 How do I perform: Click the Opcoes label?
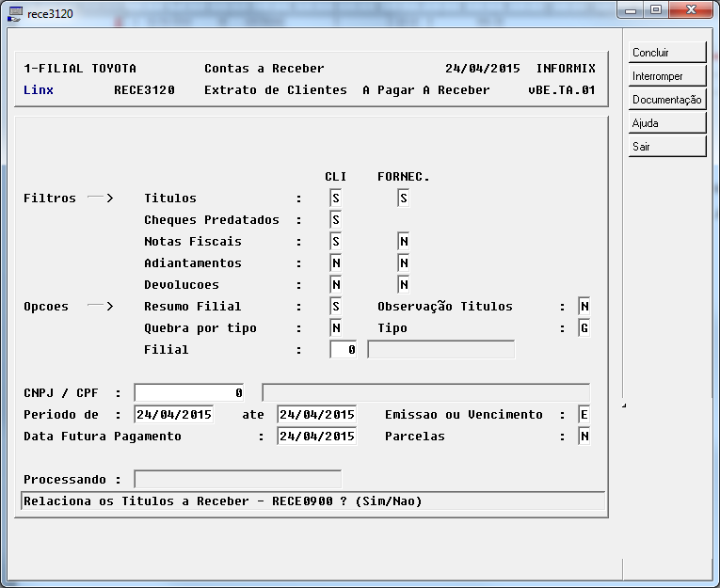pyautogui.click(x=46, y=306)
